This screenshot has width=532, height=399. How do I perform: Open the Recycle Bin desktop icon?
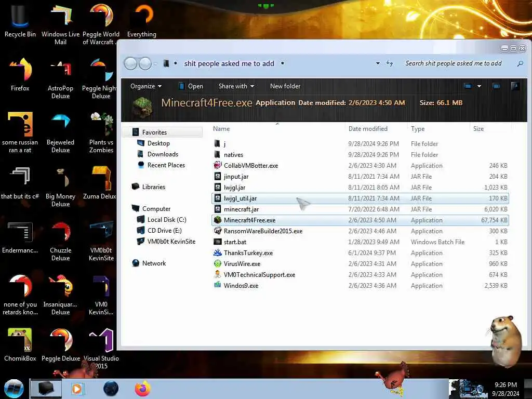tap(20, 20)
